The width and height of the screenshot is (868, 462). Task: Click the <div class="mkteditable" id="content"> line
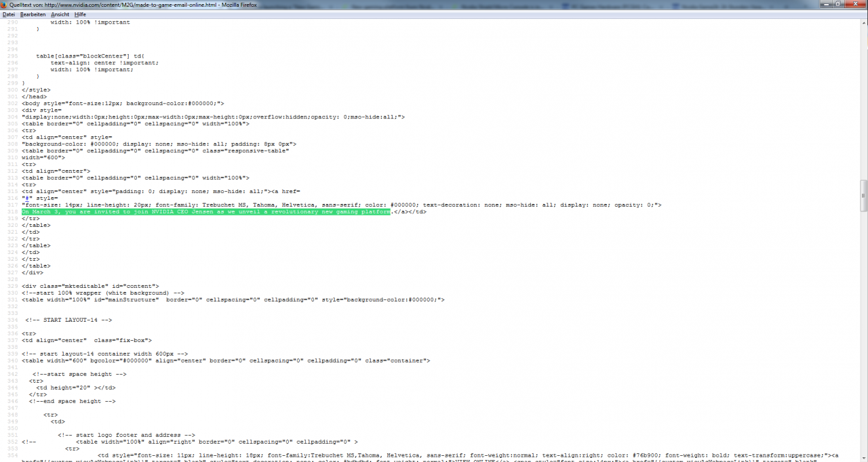[x=90, y=286]
